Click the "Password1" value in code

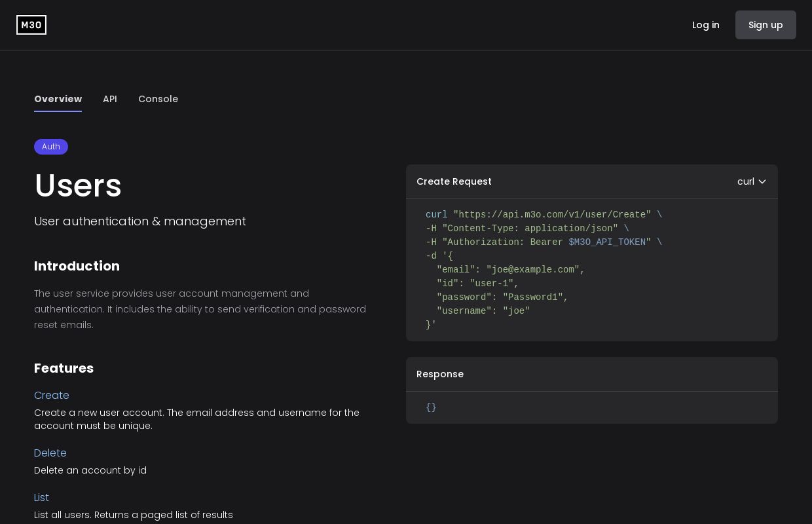pos(533,297)
